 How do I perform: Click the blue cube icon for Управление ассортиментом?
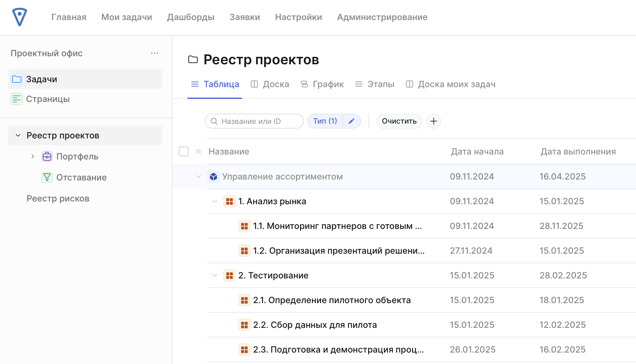tap(213, 176)
